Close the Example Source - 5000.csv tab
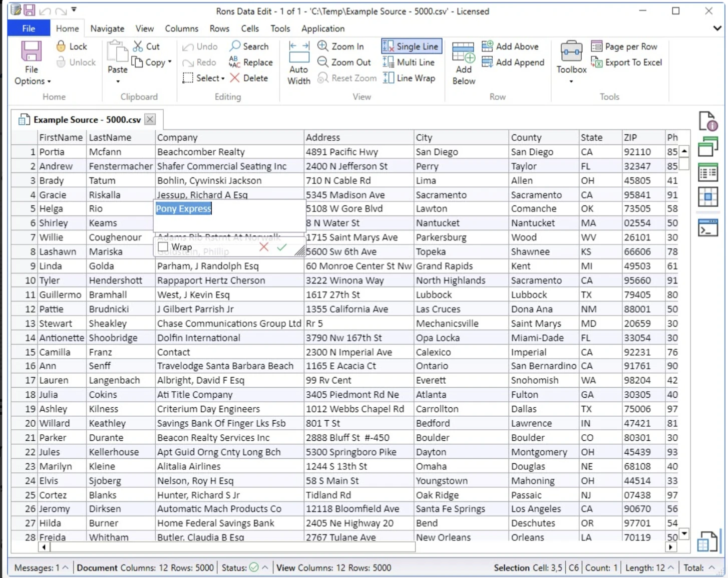This screenshot has width=728, height=578. 150,119
